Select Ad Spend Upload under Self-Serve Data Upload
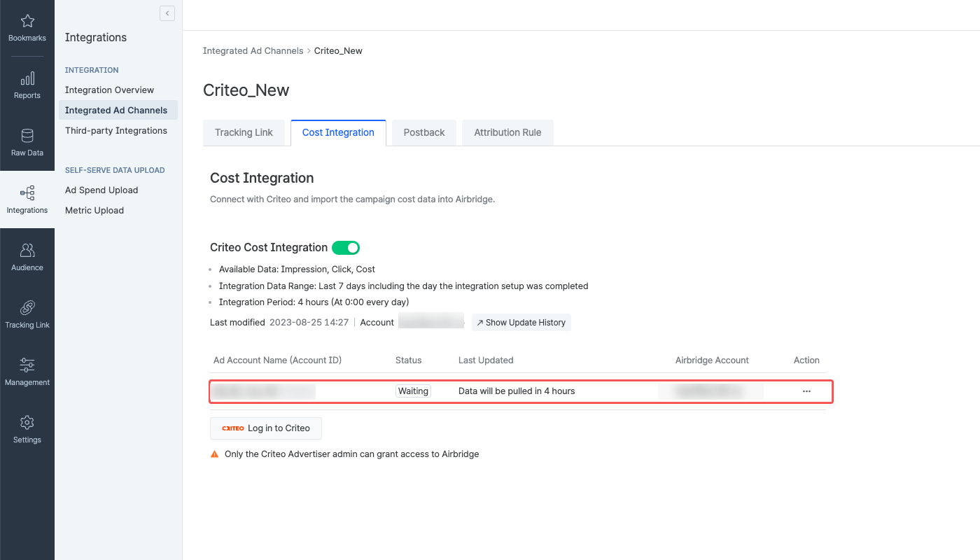The image size is (980, 560). coord(101,190)
